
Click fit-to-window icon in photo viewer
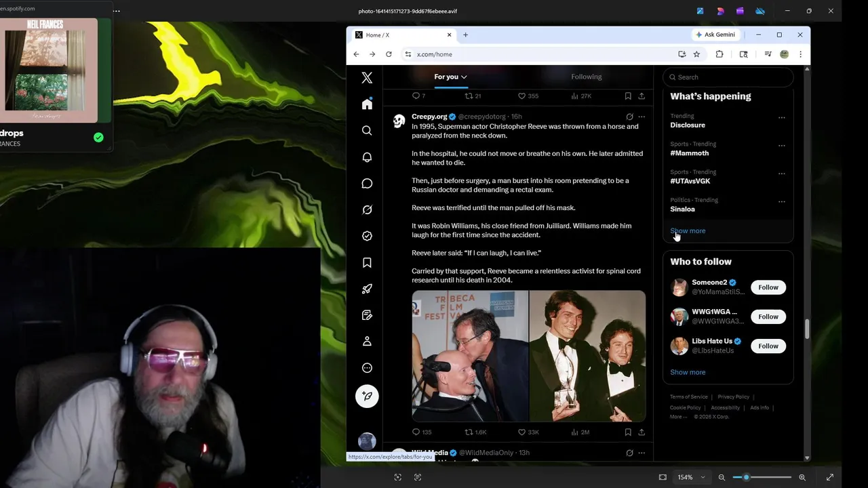[x=663, y=477]
